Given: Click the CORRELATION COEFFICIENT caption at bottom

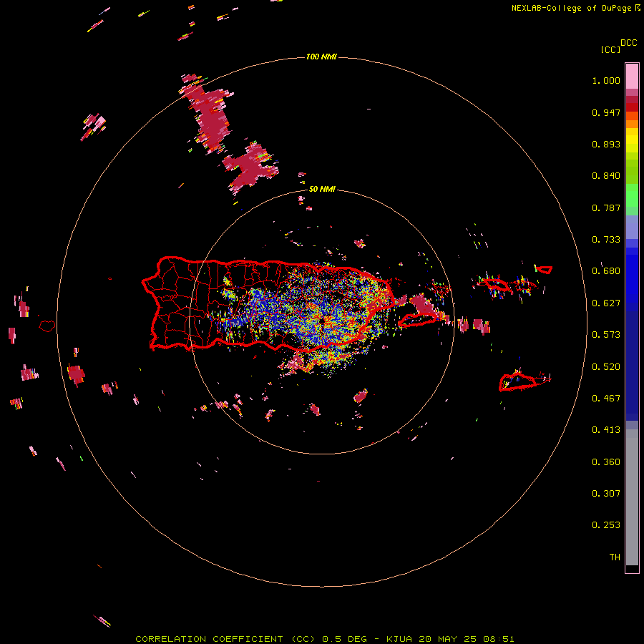Looking at the screenshot, I should [324, 639].
